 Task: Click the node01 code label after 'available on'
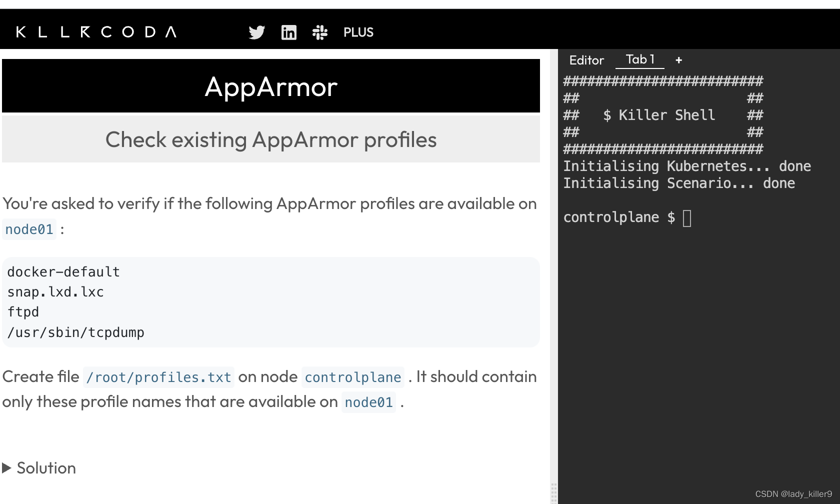pos(29,229)
